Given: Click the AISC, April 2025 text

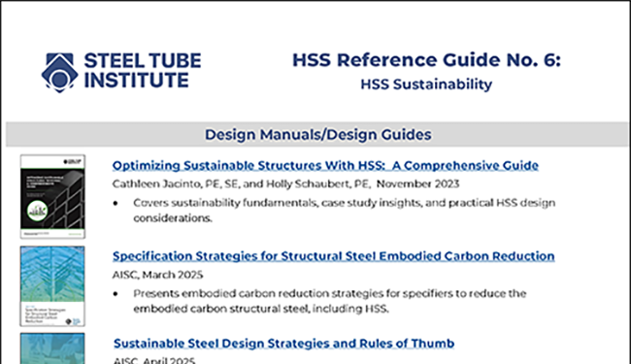Looking at the screenshot, I should (x=154, y=360).
